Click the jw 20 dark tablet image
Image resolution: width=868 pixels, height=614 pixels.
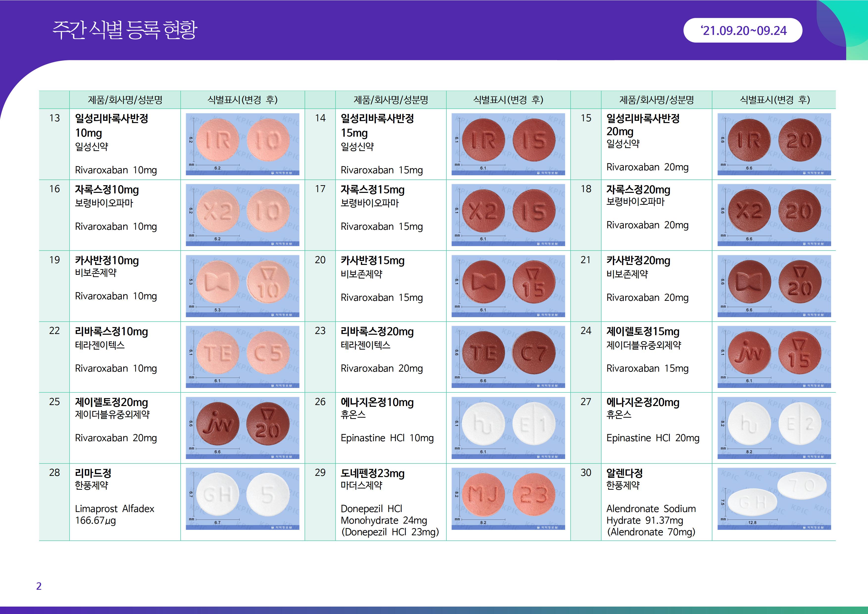point(242,428)
